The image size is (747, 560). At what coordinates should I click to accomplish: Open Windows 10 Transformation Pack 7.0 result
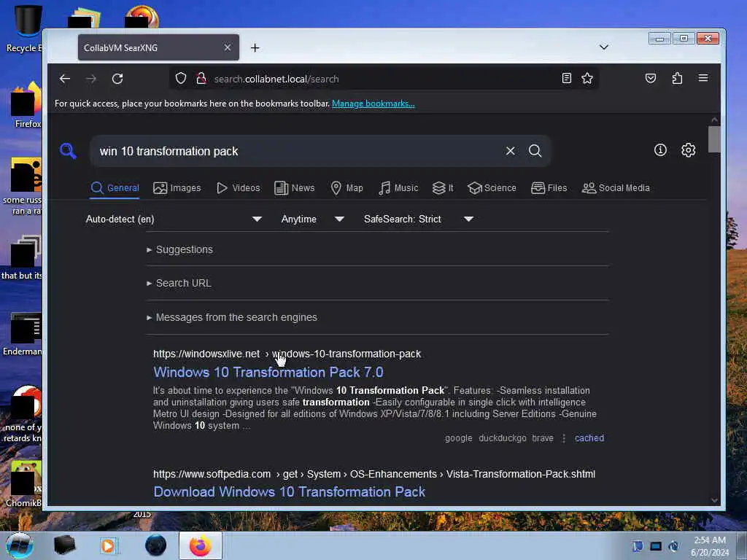[268, 372]
